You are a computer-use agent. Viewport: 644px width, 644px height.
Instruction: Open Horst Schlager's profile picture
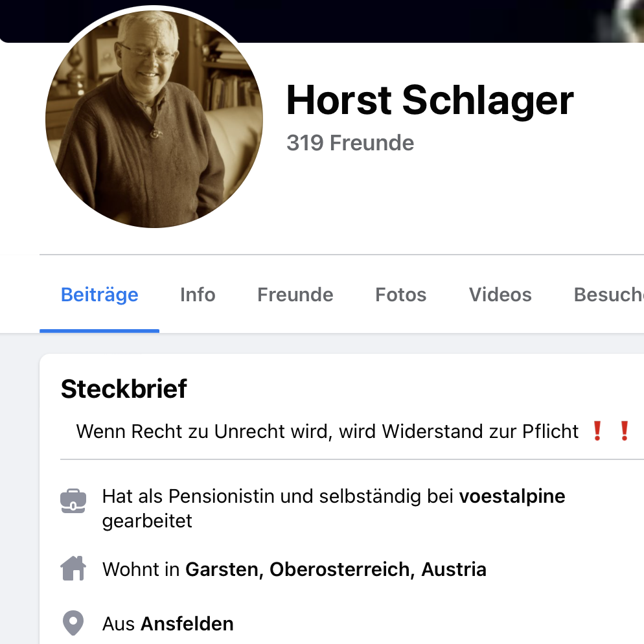pyautogui.click(x=154, y=119)
